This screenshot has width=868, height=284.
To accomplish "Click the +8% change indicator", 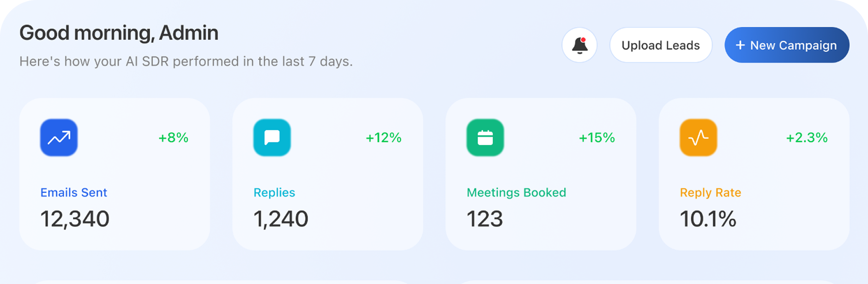I will pyautogui.click(x=173, y=137).
